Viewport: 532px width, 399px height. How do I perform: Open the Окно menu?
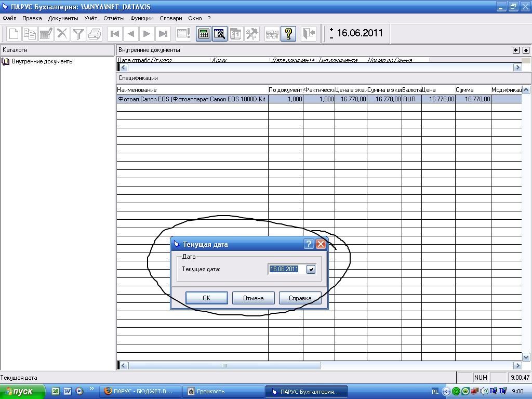pyautogui.click(x=195, y=18)
